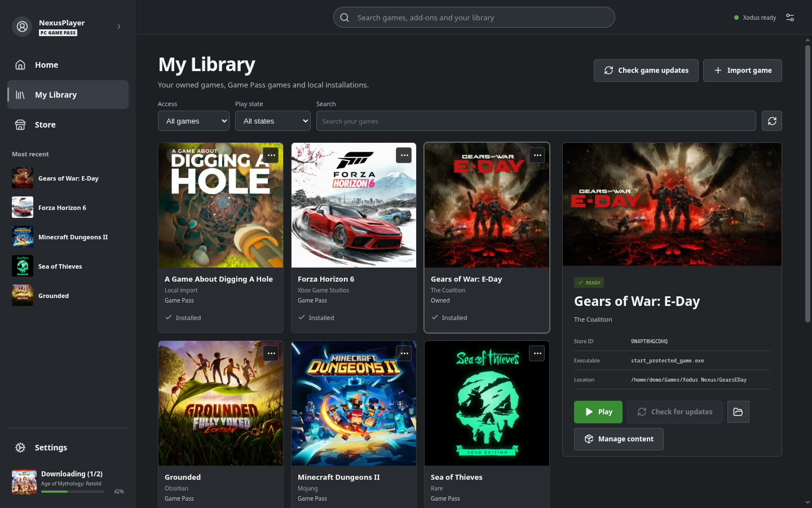Play Gears of War: E-Day
Image resolution: width=812 pixels, height=508 pixels.
click(598, 412)
